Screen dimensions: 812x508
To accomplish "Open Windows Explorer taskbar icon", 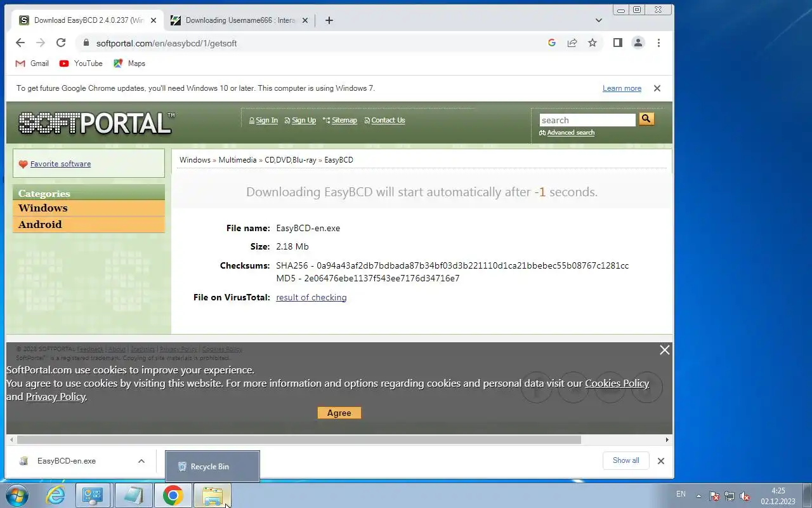I will [x=212, y=495].
